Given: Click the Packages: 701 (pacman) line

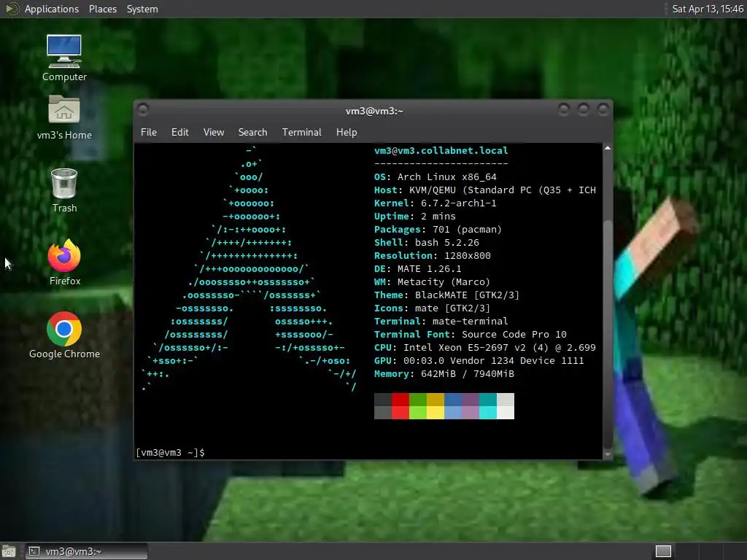Looking at the screenshot, I should pos(438,230).
